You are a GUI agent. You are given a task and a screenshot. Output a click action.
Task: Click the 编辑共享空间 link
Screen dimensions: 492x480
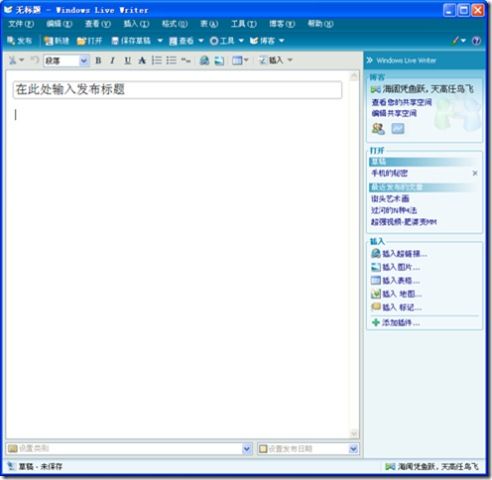pyautogui.click(x=394, y=113)
